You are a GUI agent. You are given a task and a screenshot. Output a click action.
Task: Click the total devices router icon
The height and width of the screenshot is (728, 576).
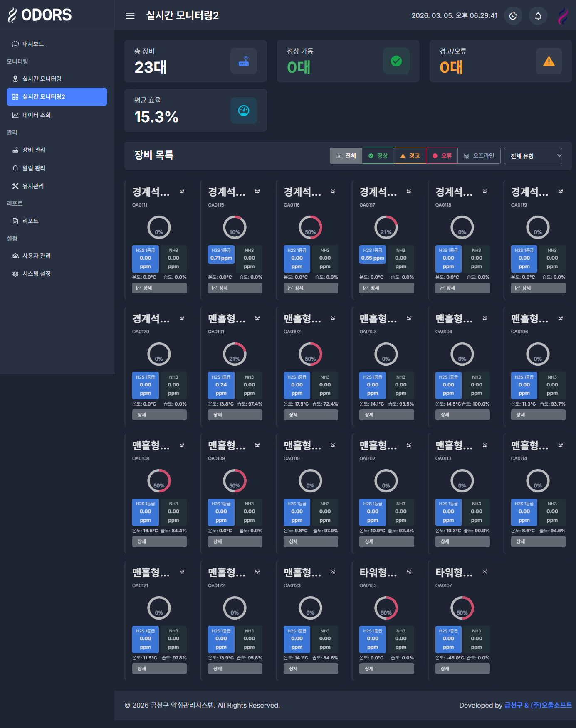[x=244, y=61]
